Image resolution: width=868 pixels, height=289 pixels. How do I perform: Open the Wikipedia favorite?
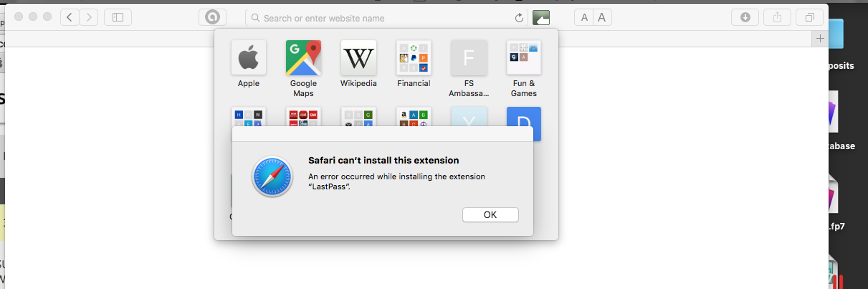click(x=358, y=58)
